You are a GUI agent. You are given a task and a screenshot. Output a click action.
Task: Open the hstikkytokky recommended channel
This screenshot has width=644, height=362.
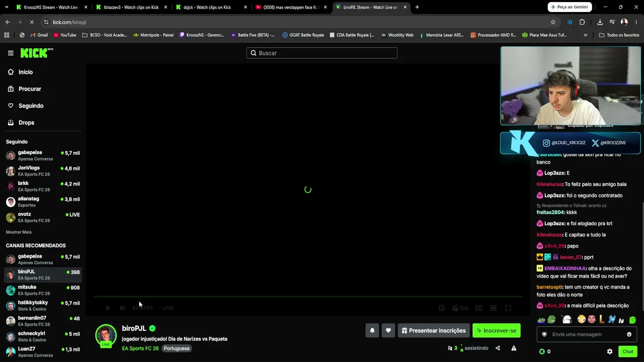(x=43, y=306)
